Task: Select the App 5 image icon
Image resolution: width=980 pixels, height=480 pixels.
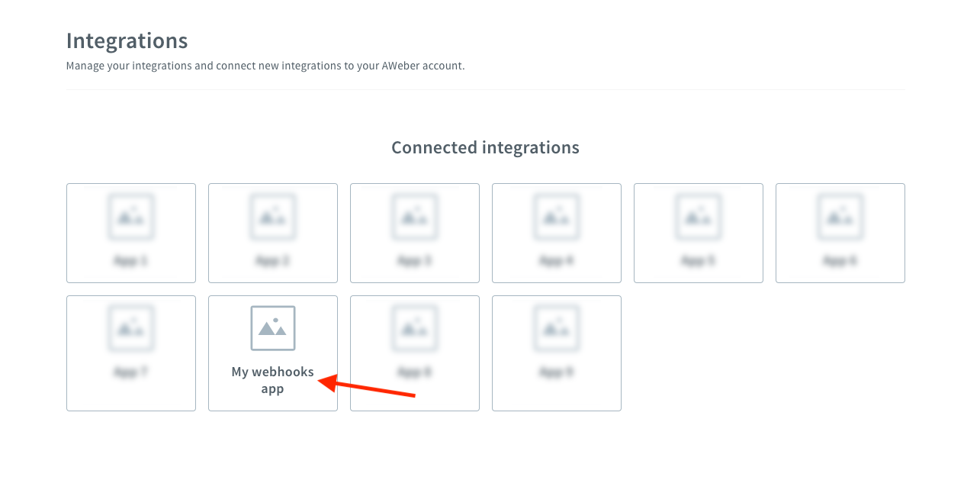Action: tap(699, 217)
